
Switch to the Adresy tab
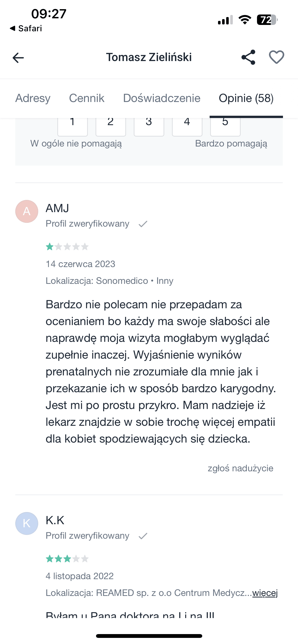click(x=33, y=98)
